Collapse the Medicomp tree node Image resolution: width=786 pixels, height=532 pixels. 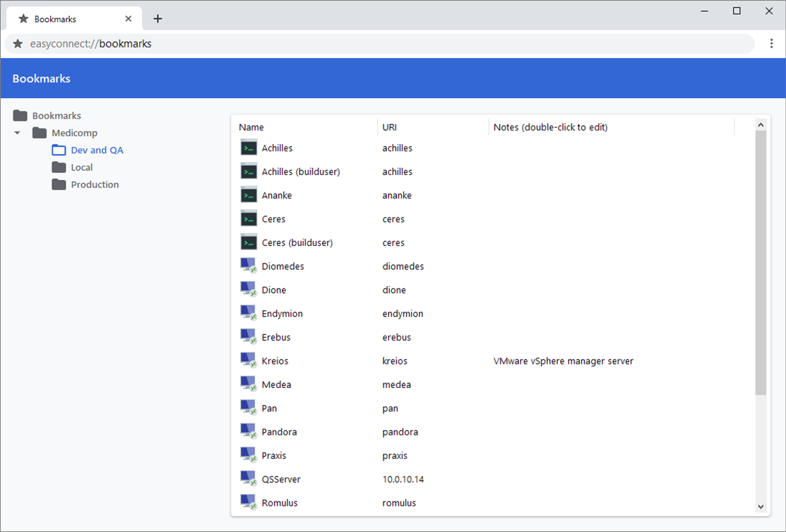[x=17, y=132]
